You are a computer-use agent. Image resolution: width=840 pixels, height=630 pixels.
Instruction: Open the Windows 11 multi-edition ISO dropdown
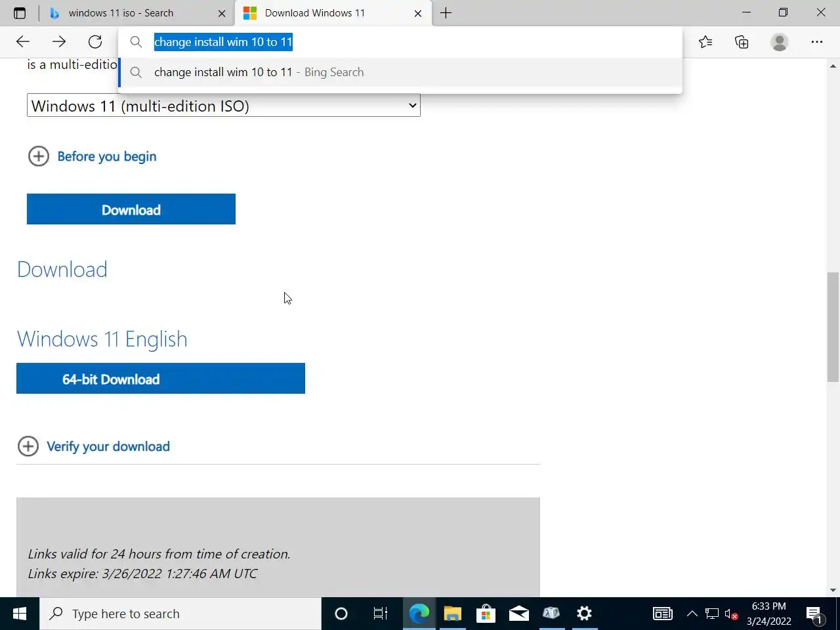pyautogui.click(x=223, y=106)
